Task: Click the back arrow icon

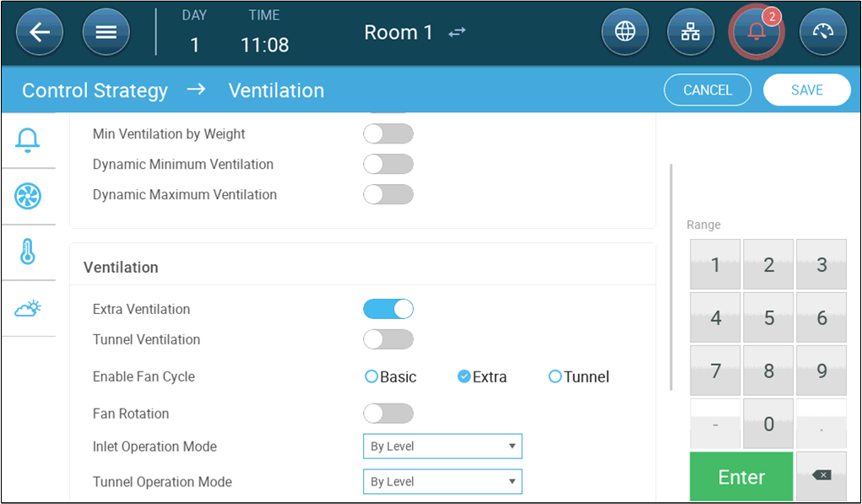Action: (40, 33)
